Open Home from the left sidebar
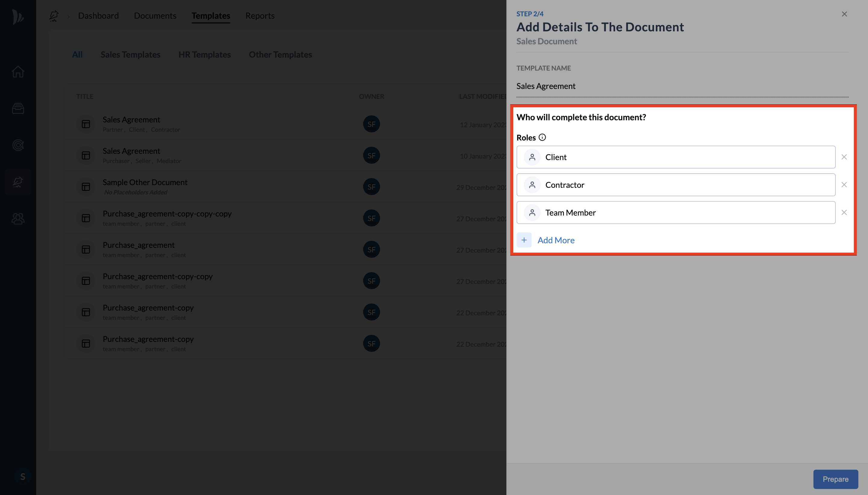 click(18, 72)
